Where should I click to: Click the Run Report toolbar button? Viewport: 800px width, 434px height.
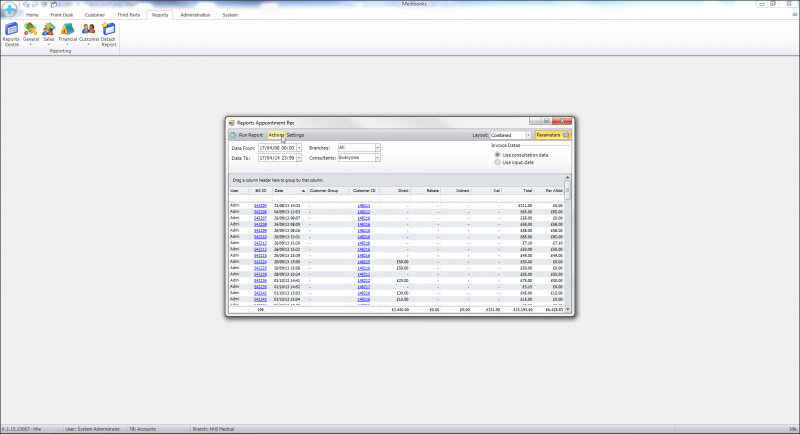click(246, 135)
